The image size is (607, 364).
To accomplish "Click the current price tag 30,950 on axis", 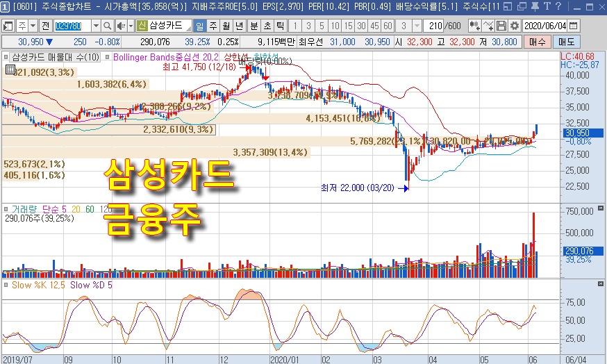I will click(582, 133).
